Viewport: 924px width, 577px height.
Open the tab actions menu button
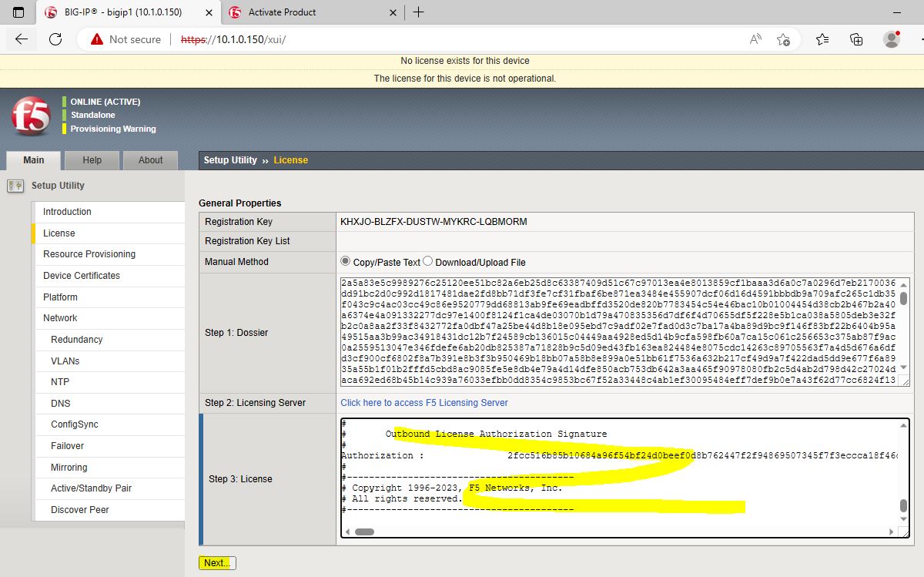tap(18, 12)
